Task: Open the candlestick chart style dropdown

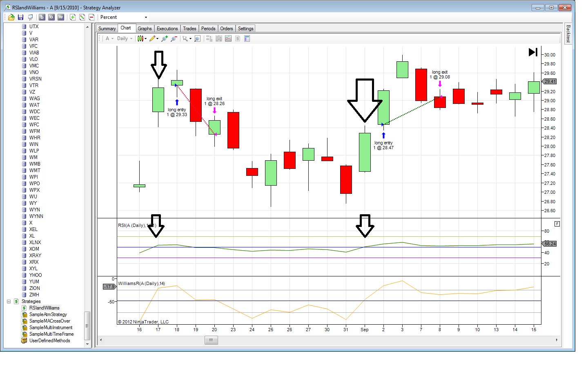Action: (x=142, y=38)
